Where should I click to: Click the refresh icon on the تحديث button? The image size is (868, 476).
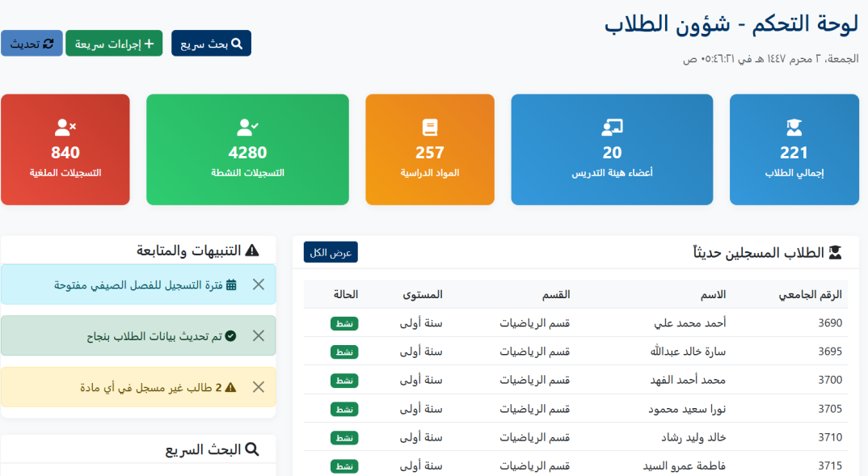(48, 43)
